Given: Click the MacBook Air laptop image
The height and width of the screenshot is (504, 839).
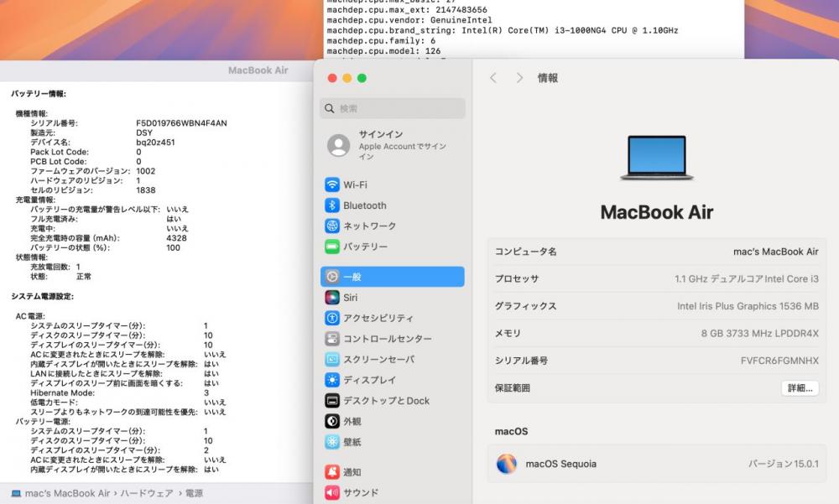Looking at the screenshot, I should pos(657,158).
